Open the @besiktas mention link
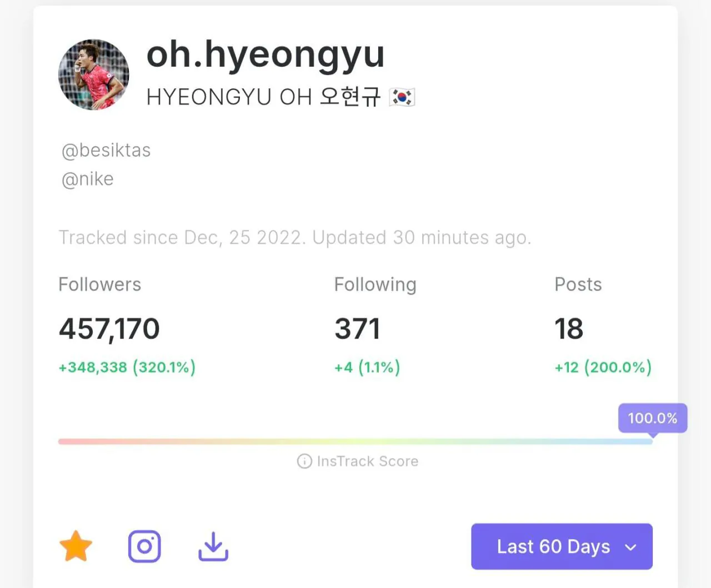The image size is (711, 588). 106,150
